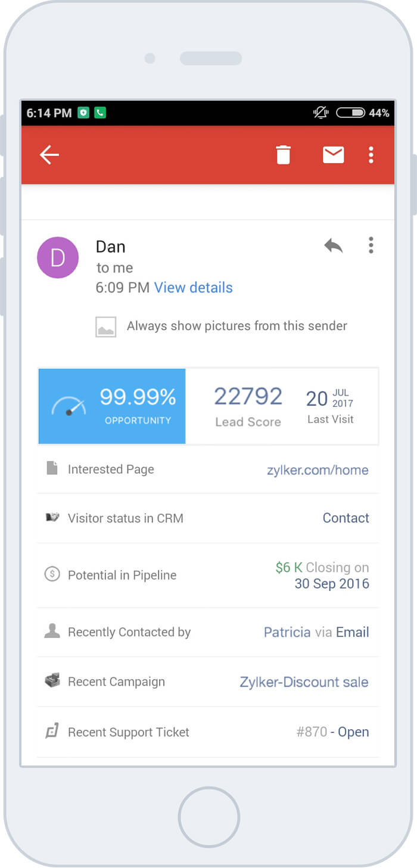The height and width of the screenshot is (868, 417).
Task: Delete this email with the trash icon
Action: click(x=284, y=155)
